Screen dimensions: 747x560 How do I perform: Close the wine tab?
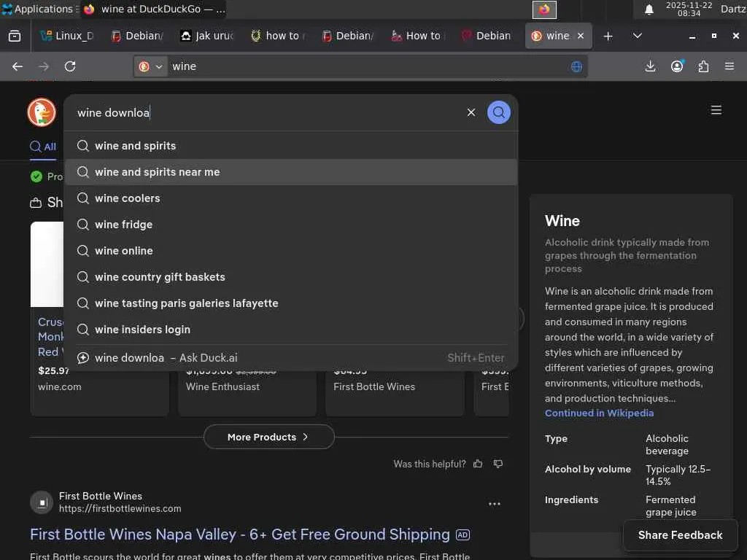coord(580,36)
